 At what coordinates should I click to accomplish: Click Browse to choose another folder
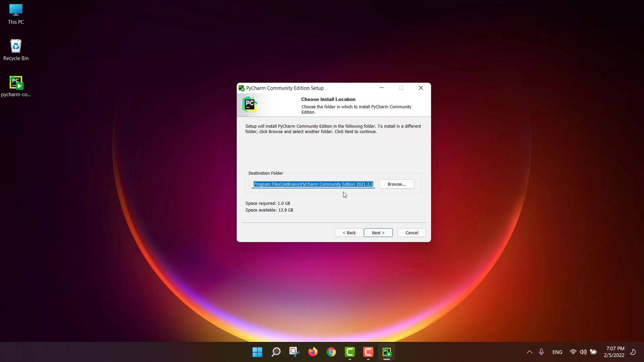(x=396, y=184)
